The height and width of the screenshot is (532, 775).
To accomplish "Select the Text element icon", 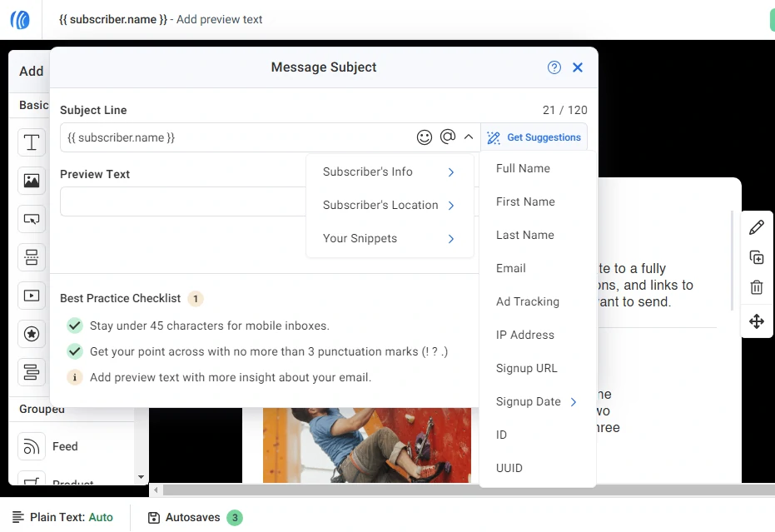I will [x=32, y=142].
